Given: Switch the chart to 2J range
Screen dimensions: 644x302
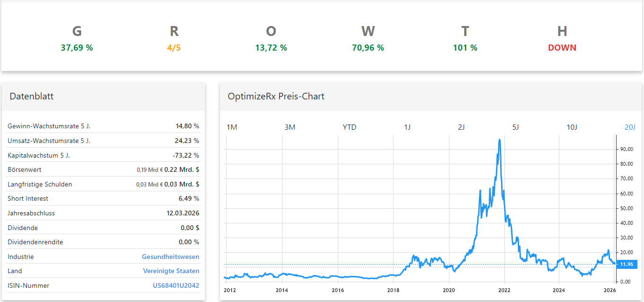Looking at the screenshot, I should (461, 127).
